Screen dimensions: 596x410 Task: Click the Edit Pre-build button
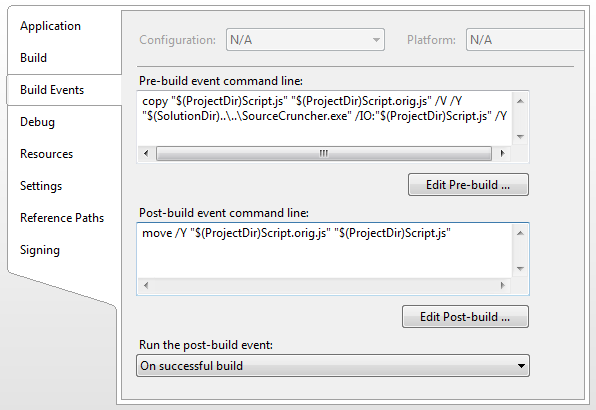(468, 185)
